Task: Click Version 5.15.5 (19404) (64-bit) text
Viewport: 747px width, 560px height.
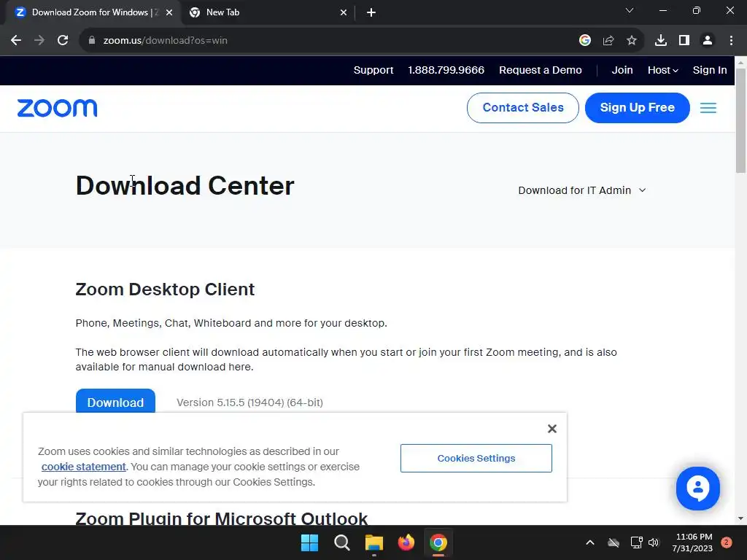Action: [x=249, y=402]
